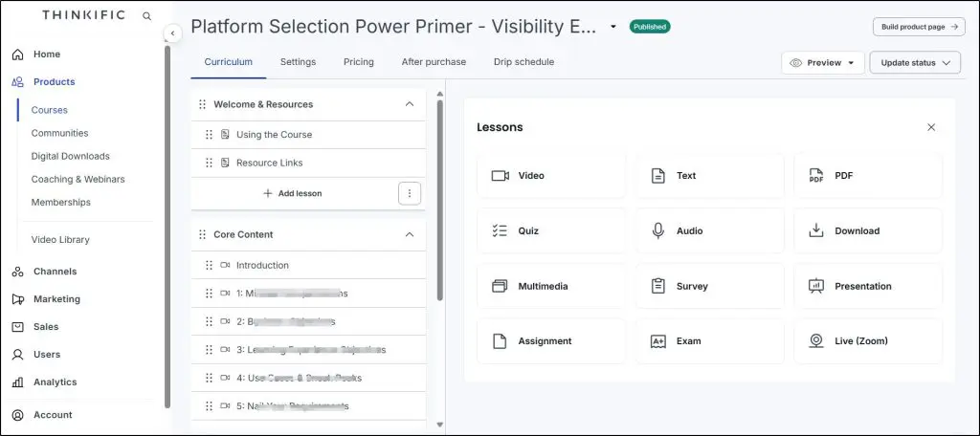This screenshot has height=436, width=980.
Task: Collapse the sidebar using the arrow button
Action: click(x=172, y=33)
